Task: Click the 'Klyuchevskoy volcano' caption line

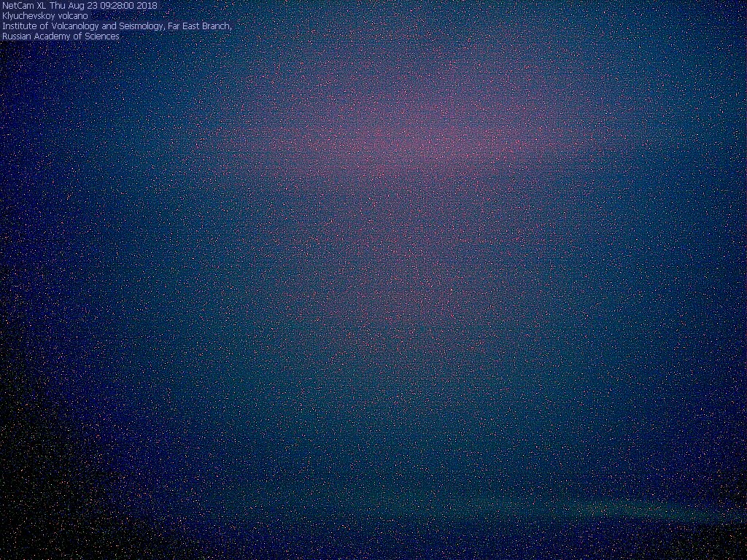Action: (x=45, y=16)
